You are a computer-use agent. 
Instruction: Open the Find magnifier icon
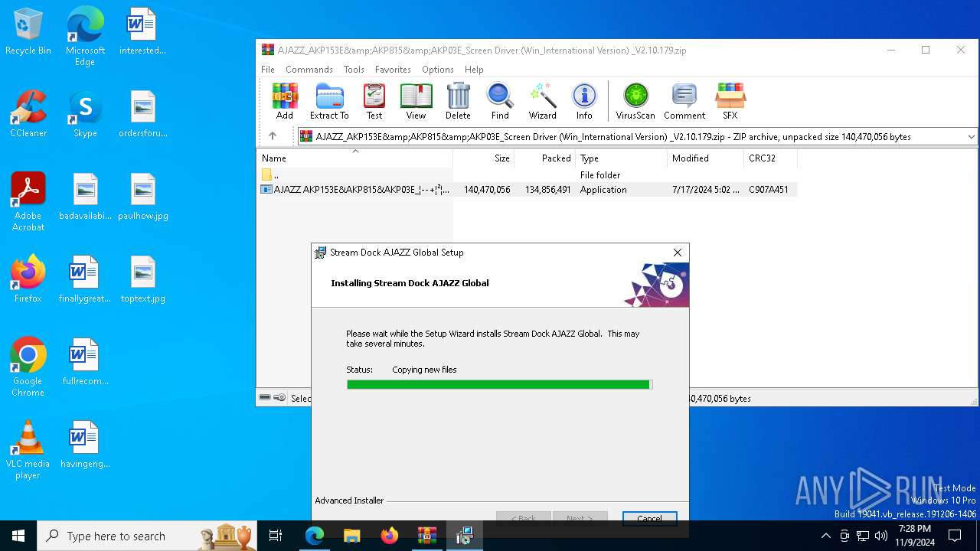tap(500, 101)
